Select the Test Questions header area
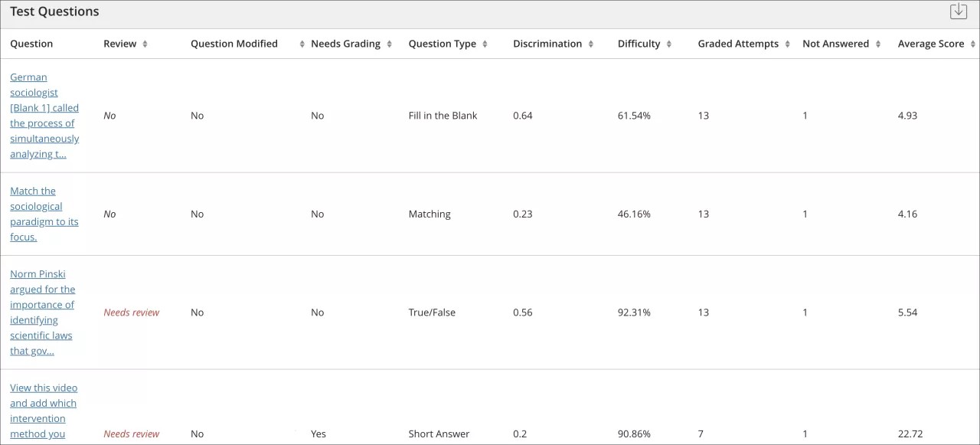This screenshot has height=445, width=980. [x=54, y=11]
